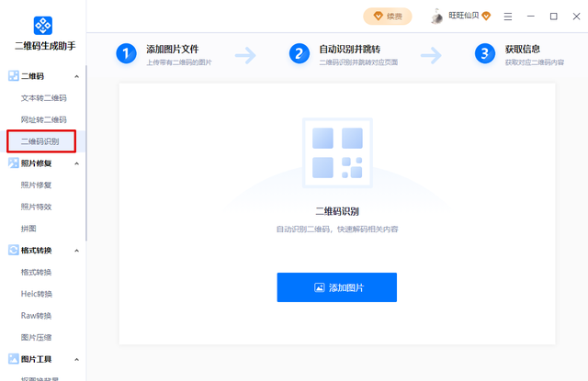Click the 二维码生成助手 app title text
Screen dimensions: 588x381
pos(45,46)
